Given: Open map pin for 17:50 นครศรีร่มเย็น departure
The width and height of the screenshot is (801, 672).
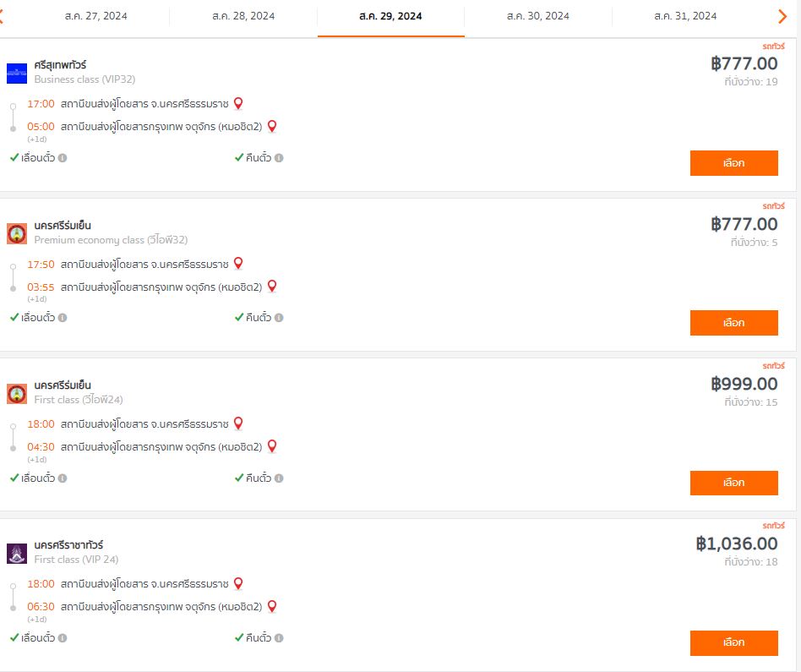Looking at the screenshot, I should click(238, 264).
